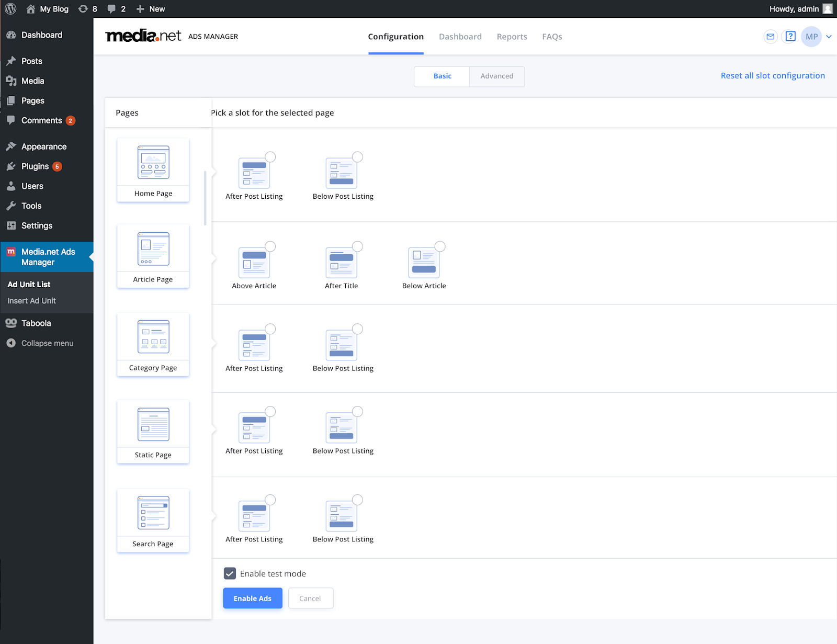This screenshot has height=644, width=837.
Task: Click the Appearance paintbrush icon
Action: [11, 146]
